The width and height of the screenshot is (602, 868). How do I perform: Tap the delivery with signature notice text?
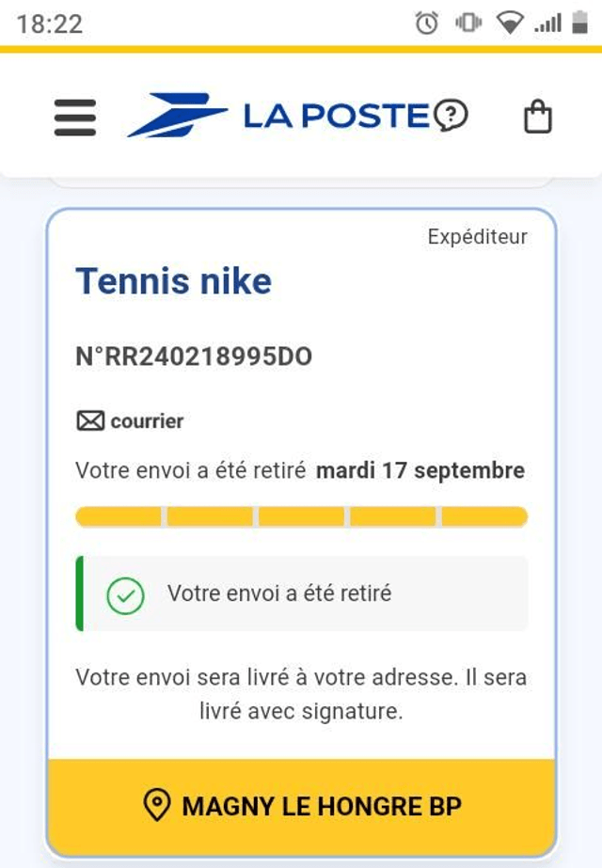[x=301, y=695]
